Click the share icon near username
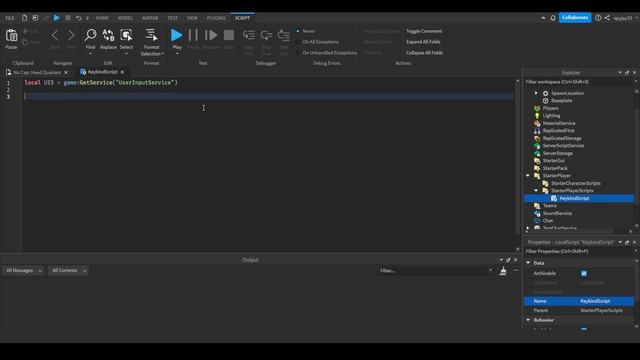This screenshot has height=360, width=640. pyautogui.click(x=607, y=18)
